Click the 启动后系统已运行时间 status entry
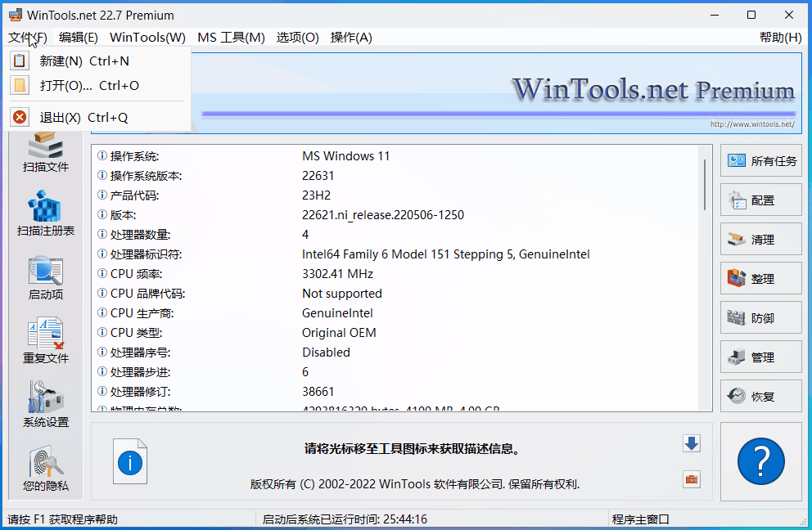This screenshot has height=530, width=812. click(345, 519)
